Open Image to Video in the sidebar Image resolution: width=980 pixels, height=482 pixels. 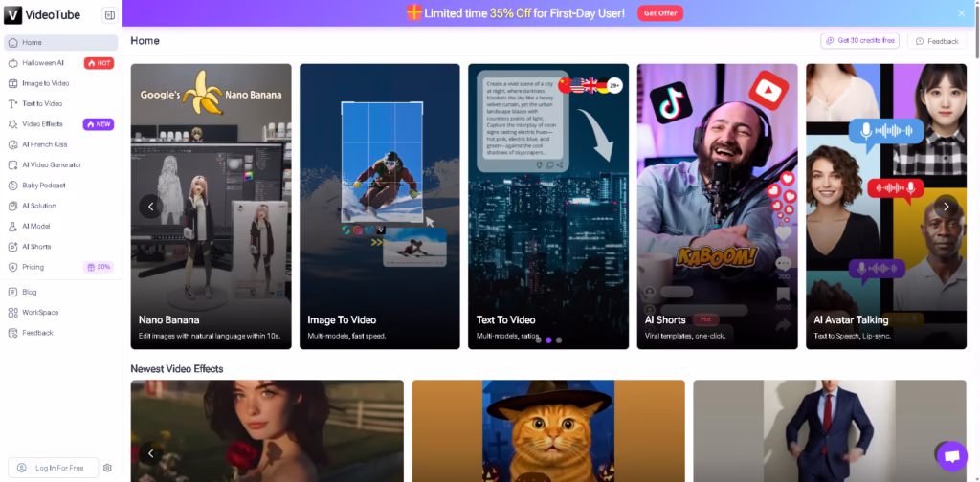click(x=45, y=83)
